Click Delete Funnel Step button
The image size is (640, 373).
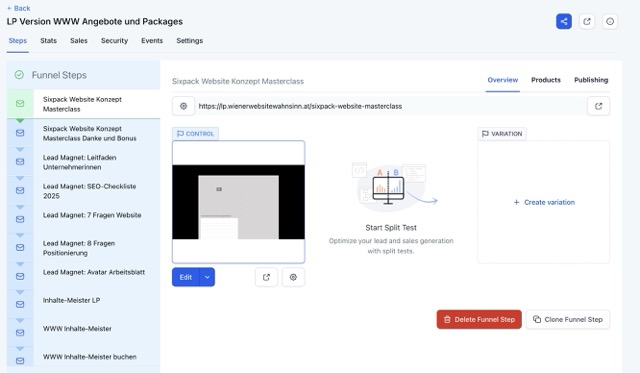(x=479, y=320)
